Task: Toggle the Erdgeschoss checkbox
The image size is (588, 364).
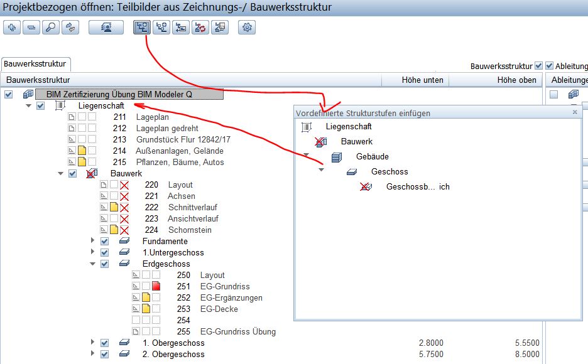Action: [104, 264]
